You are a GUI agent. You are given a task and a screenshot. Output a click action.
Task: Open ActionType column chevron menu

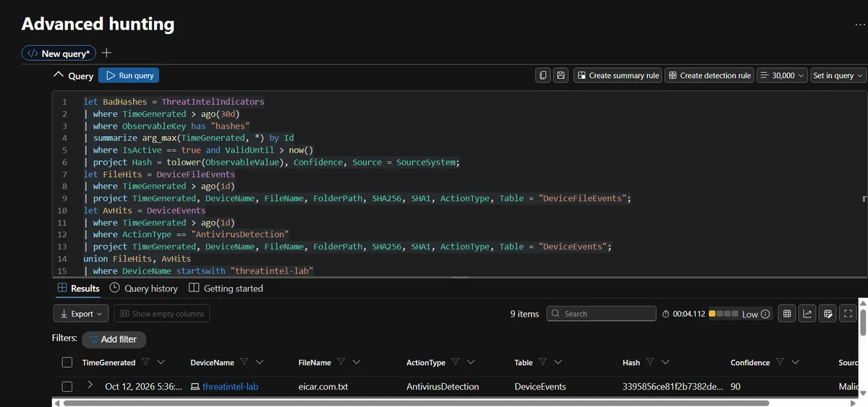(x=470, y=362)
